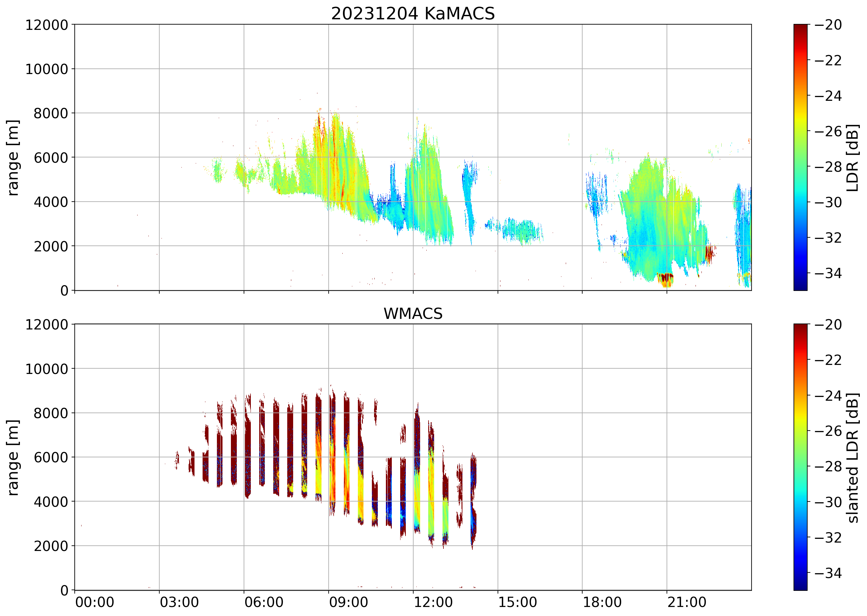Click the 03:00 x-axis tick label
The height and width of the screenshot is (616, 867).
click(x=179, y=602)
